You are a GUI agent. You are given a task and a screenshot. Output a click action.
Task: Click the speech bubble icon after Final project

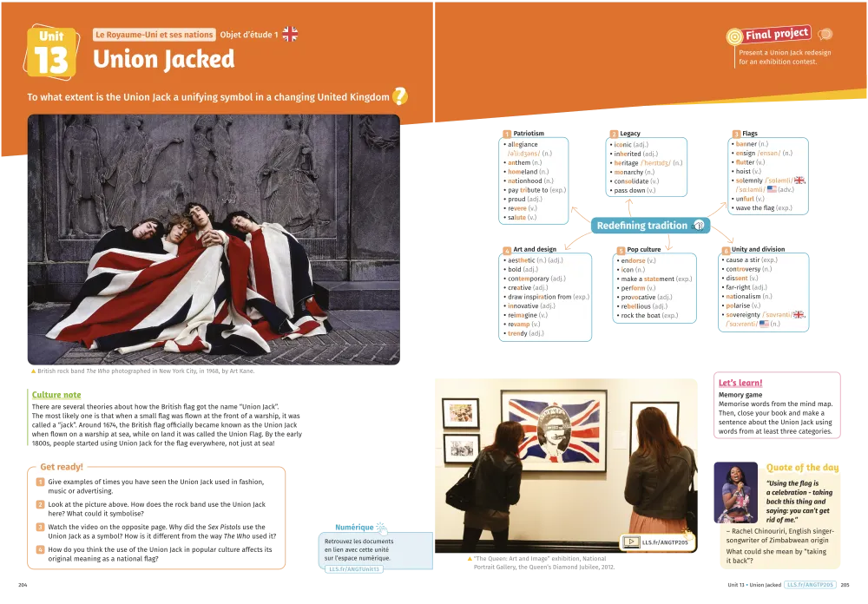click(x=825, y=35)
